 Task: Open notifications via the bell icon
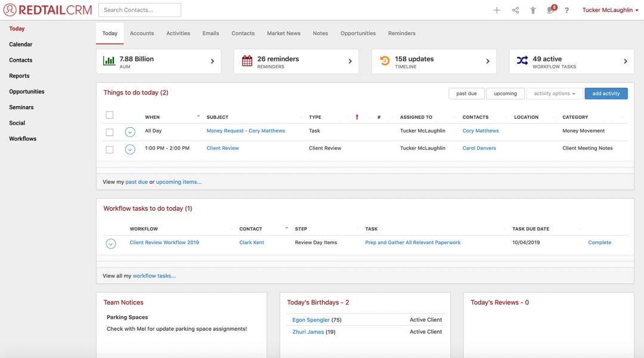549,10
